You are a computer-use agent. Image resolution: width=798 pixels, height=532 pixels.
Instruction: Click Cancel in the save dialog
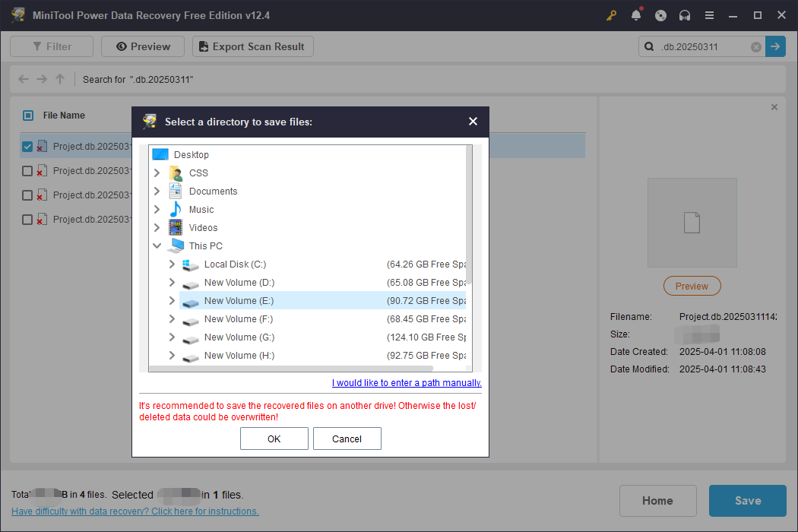coord(347,439)
